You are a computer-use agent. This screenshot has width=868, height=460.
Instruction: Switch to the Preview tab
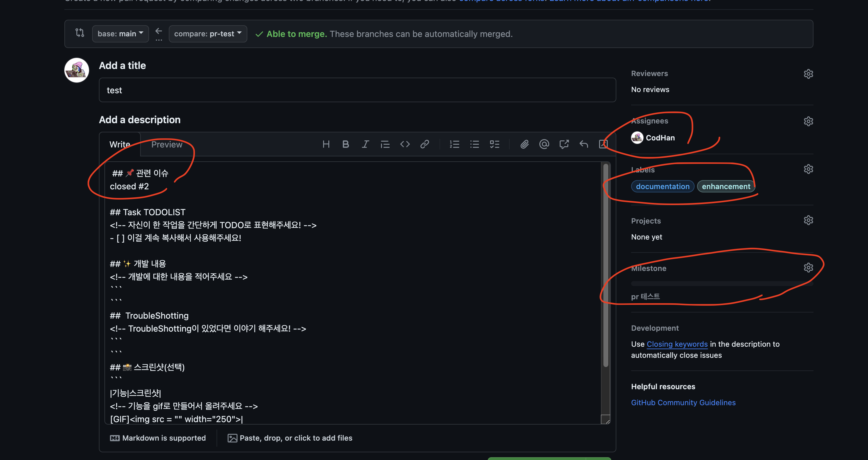pos(166,144)
